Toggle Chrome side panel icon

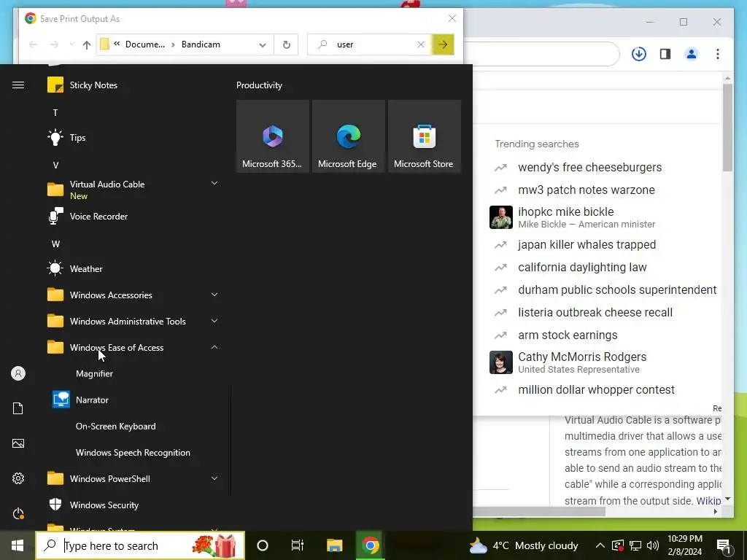tap(665, 54)
